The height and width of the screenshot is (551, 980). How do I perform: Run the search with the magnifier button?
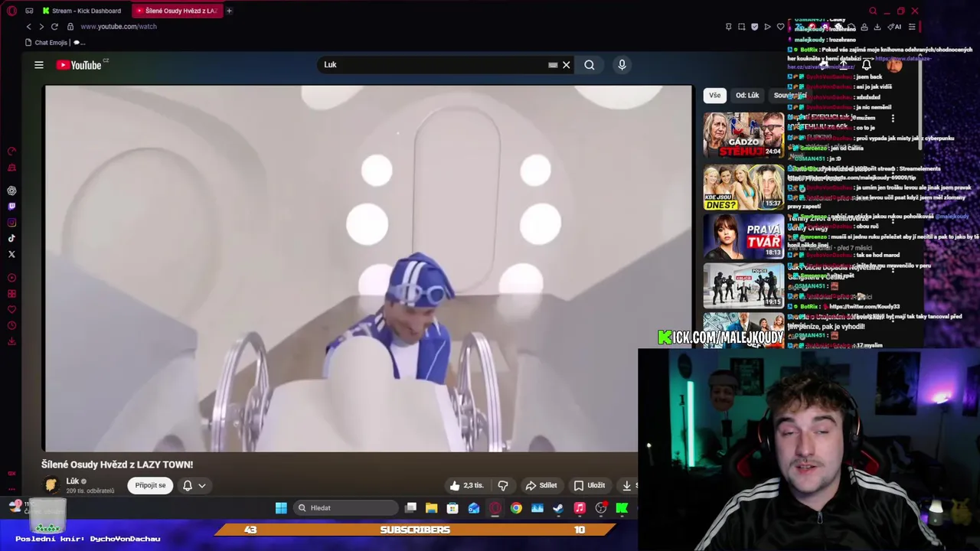click(x=590, y=65)
